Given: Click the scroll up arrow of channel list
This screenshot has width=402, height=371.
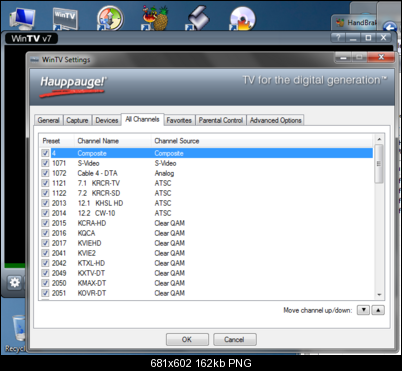Looking at the screenshot, I should [x=379, y=139].
